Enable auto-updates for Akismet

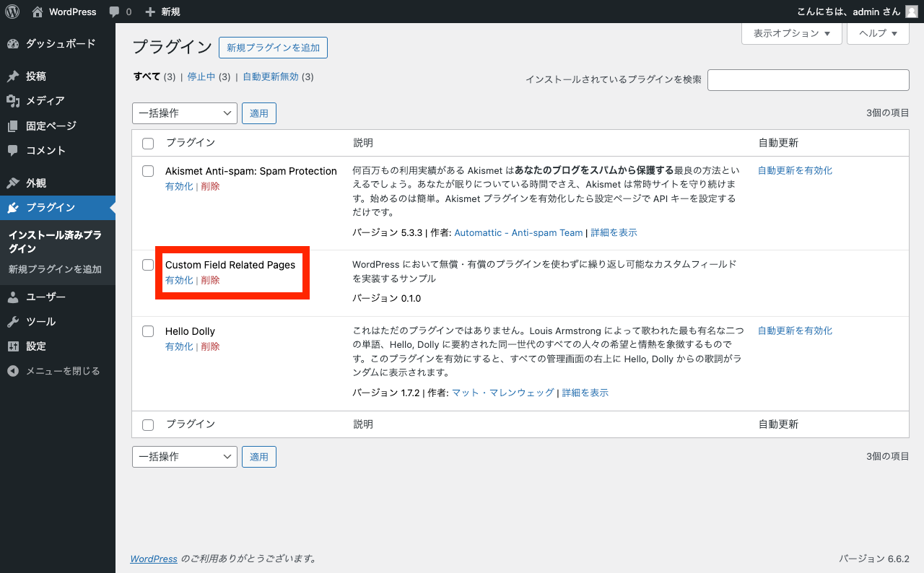[x=795, y=171]
